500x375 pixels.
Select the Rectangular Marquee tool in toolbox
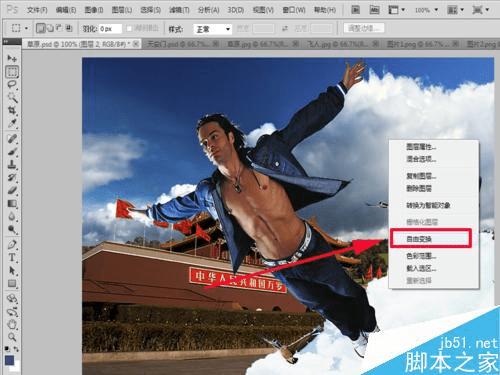[12, 72]
